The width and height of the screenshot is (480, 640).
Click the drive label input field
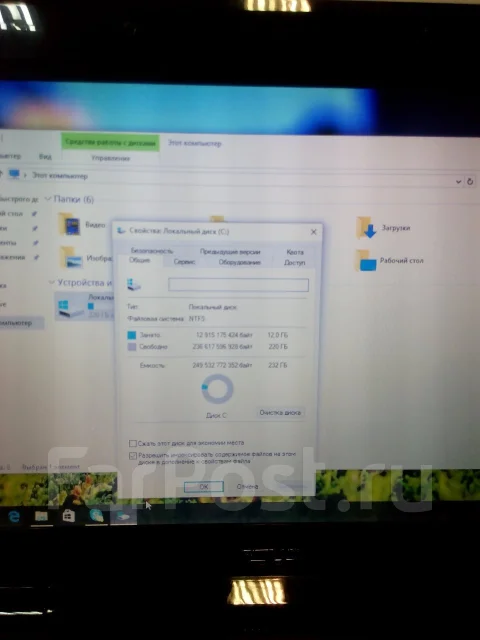[238, 284]
